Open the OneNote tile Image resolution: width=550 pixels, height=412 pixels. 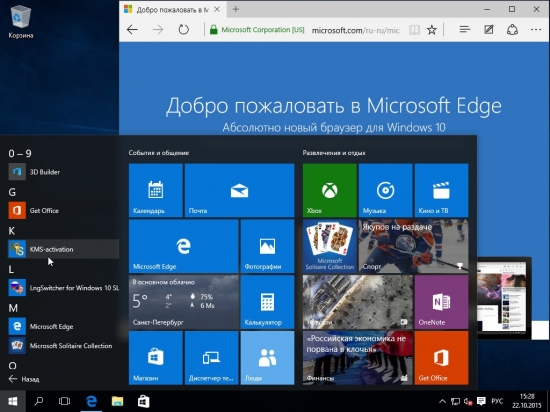click(441, 302)
